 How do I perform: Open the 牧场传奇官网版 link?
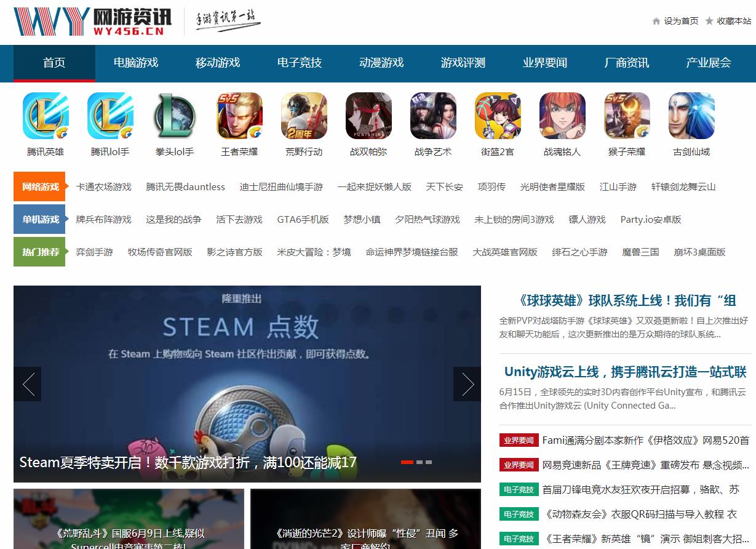coord(160,252)
